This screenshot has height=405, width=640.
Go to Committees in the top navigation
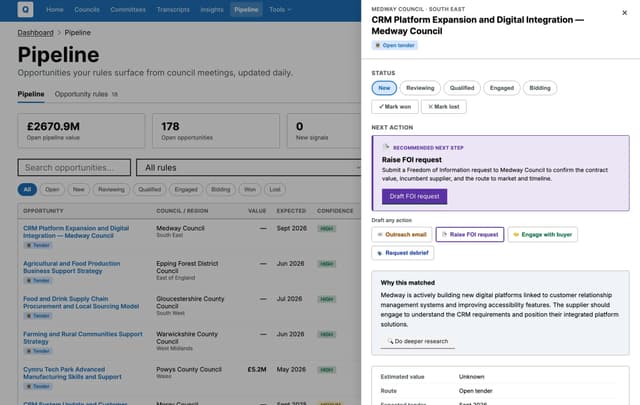128,9
